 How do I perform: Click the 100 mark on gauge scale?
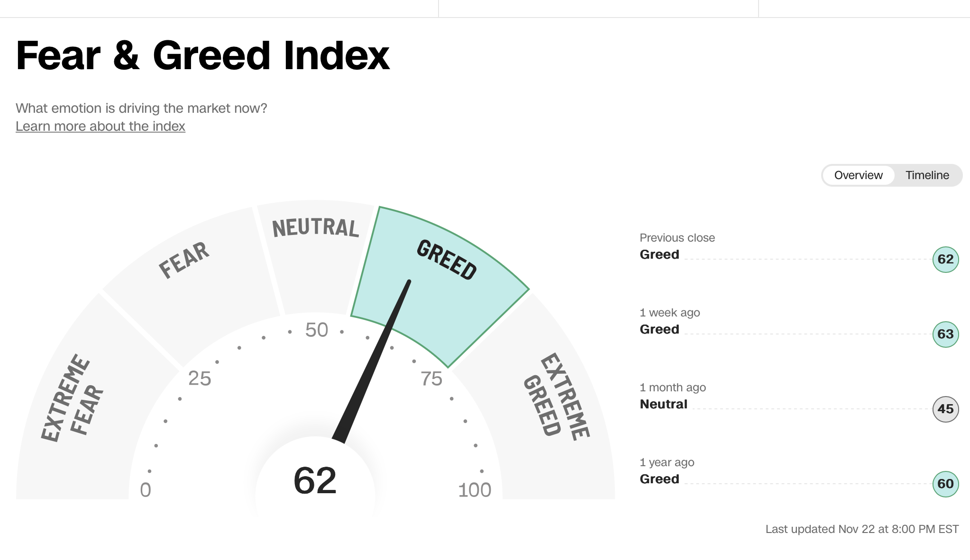tap(475, 490)
